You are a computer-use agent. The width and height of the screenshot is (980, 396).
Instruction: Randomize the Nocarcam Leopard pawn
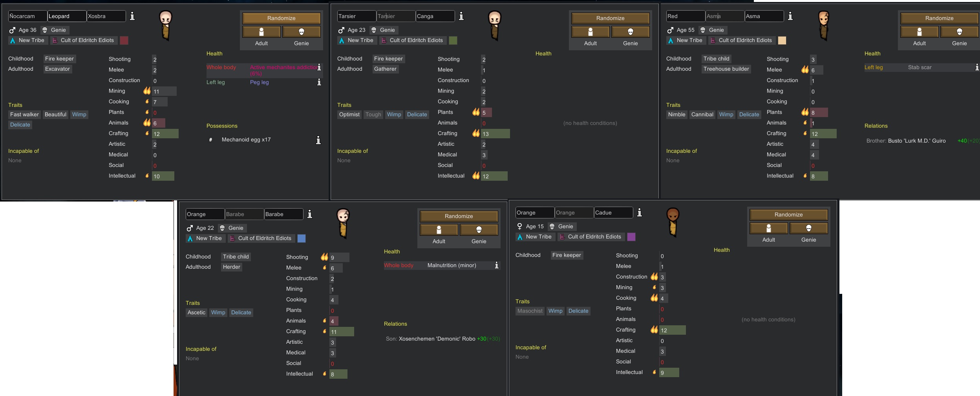(281, 18)
